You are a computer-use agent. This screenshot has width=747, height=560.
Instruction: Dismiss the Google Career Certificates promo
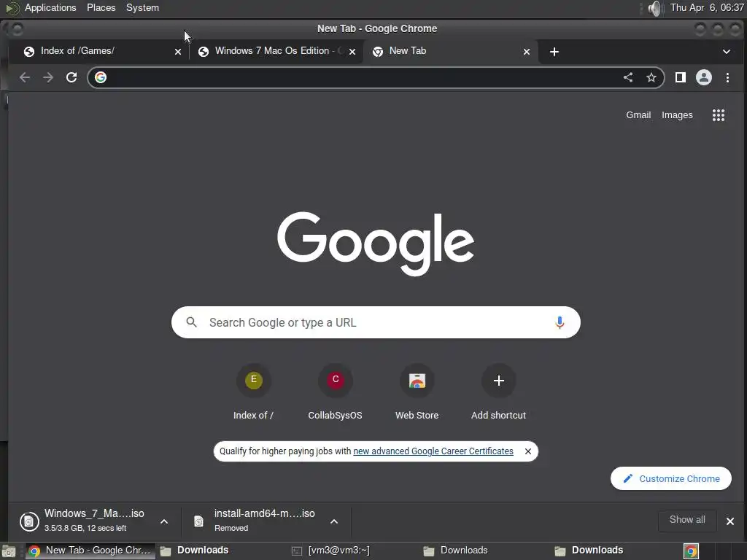[528, 451]
